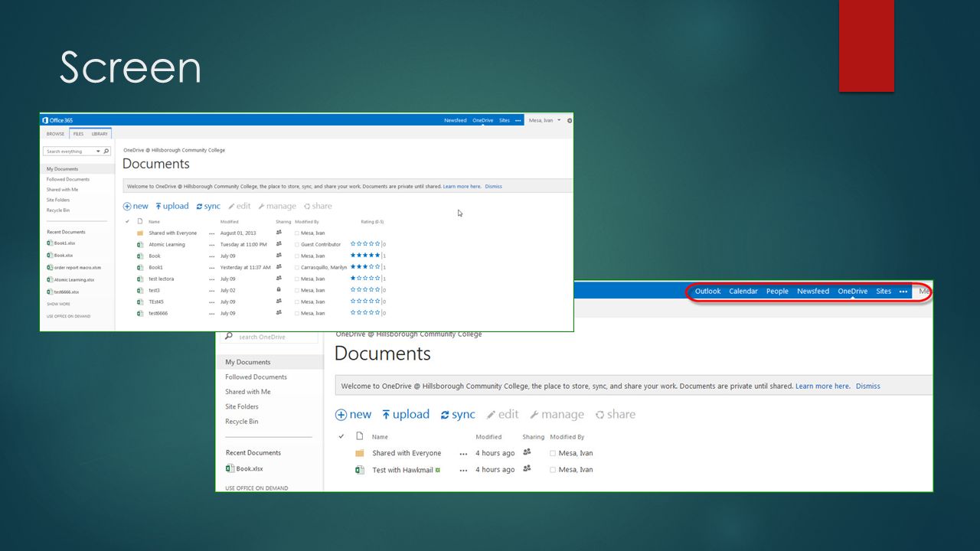Click Atomic Learning.xlsx recent document
Viewport: 980px width, 551px height.
(71, 280)
